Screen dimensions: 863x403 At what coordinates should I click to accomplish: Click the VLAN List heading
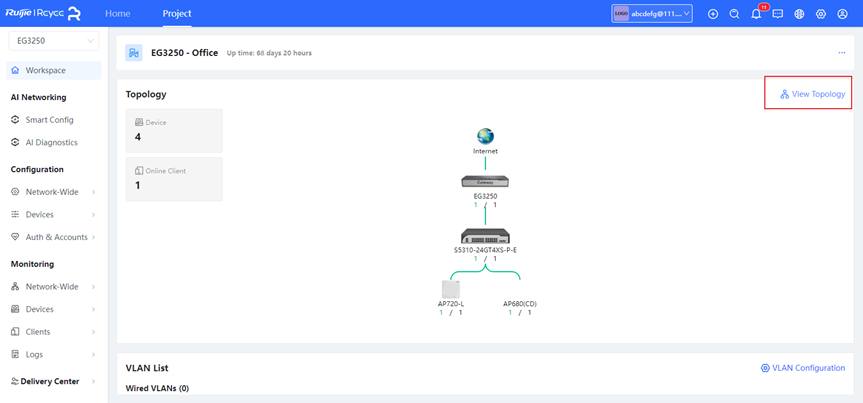pos(147,368)
